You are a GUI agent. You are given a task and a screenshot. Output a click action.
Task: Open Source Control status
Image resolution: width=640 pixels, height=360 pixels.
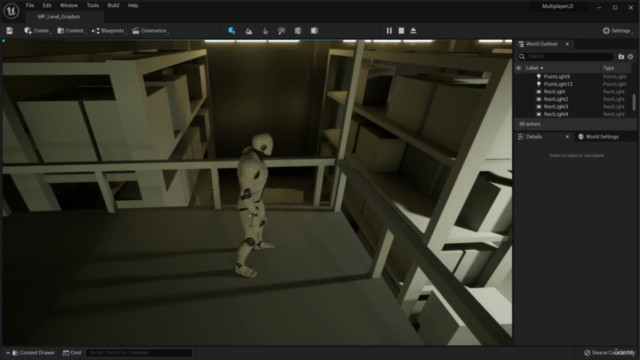pyautogui.click(x=609, y=353)
